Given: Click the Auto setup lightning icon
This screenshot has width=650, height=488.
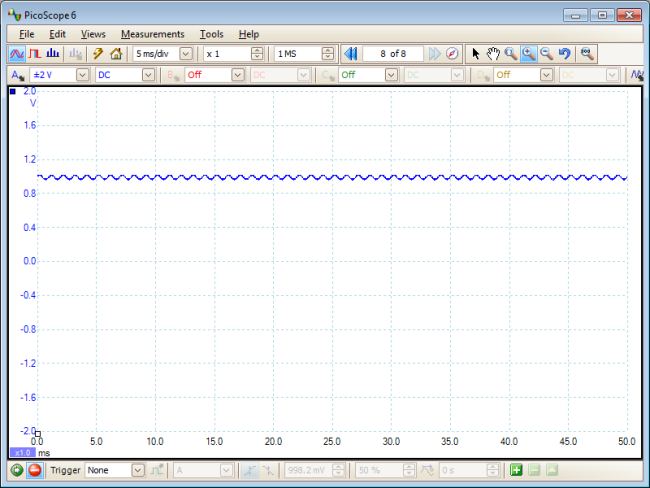Looking at the screenshot, I should point(98,53).
